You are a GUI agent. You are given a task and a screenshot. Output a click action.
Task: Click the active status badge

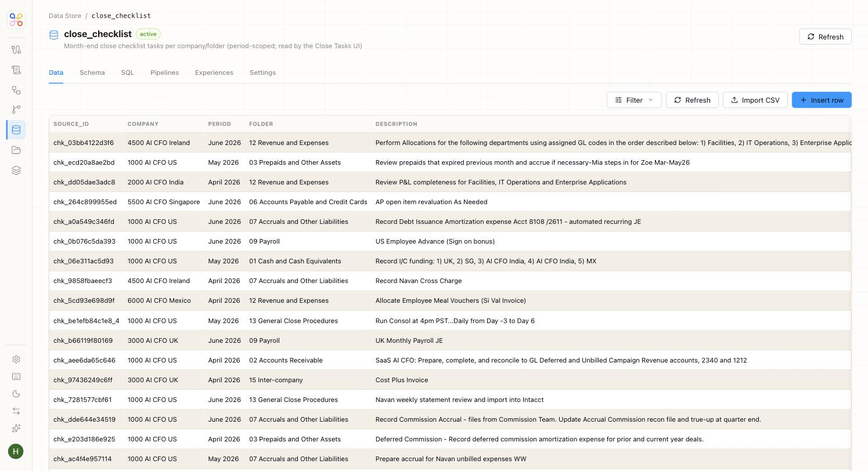(148, 34)
